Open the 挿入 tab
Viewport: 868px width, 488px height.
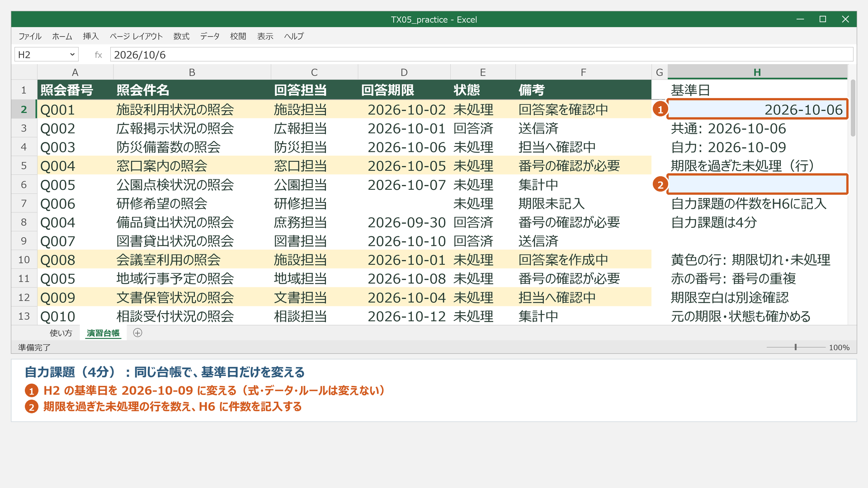coord(90,36)
